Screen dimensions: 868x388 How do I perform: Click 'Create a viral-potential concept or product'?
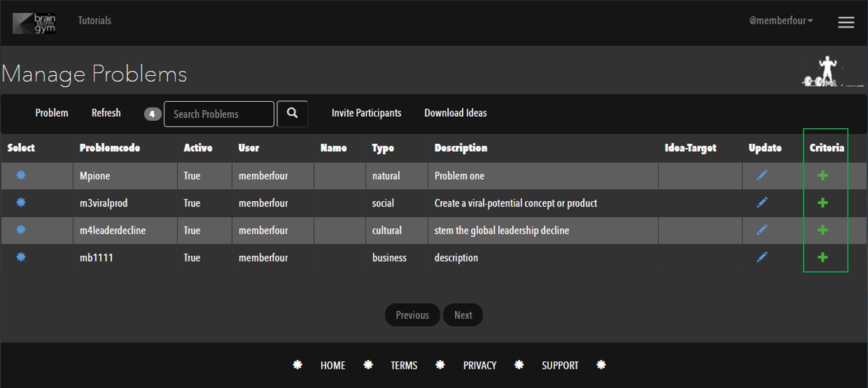click(516, 203)
